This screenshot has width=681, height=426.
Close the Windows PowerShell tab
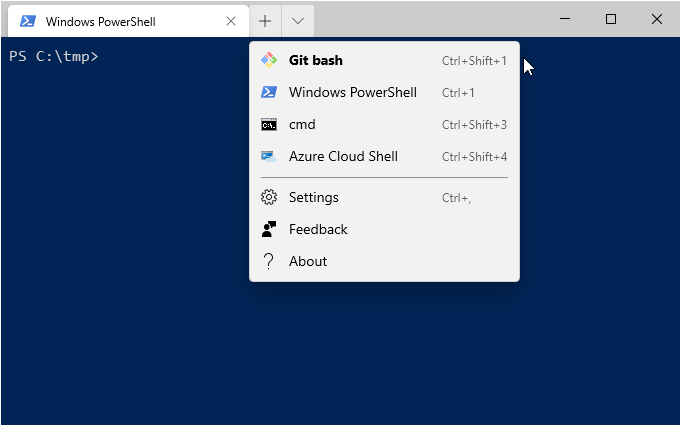pos(231,20)
